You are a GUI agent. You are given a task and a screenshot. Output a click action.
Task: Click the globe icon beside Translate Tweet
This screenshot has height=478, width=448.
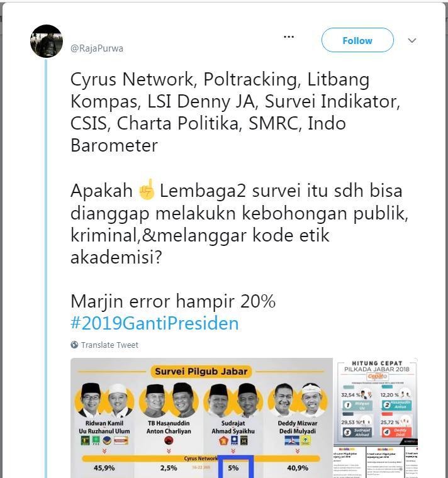[x=74, y=345]
